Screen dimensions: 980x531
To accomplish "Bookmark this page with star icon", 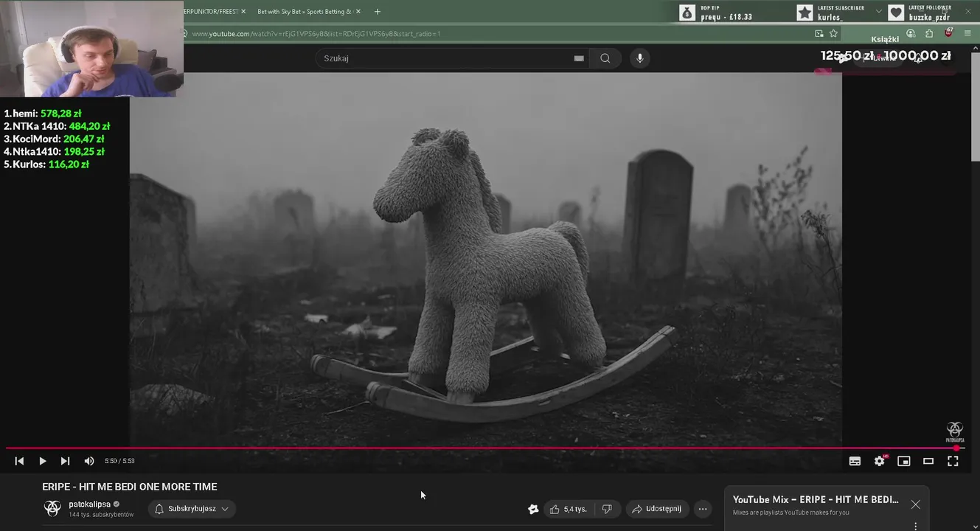I will (833, 33).
